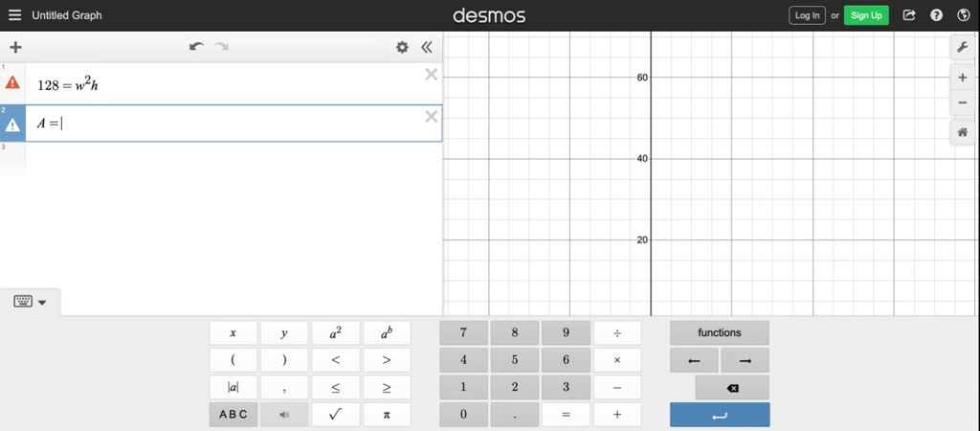Click the green Sign Up button
980x431 pixels.
(x=866, y=15)
